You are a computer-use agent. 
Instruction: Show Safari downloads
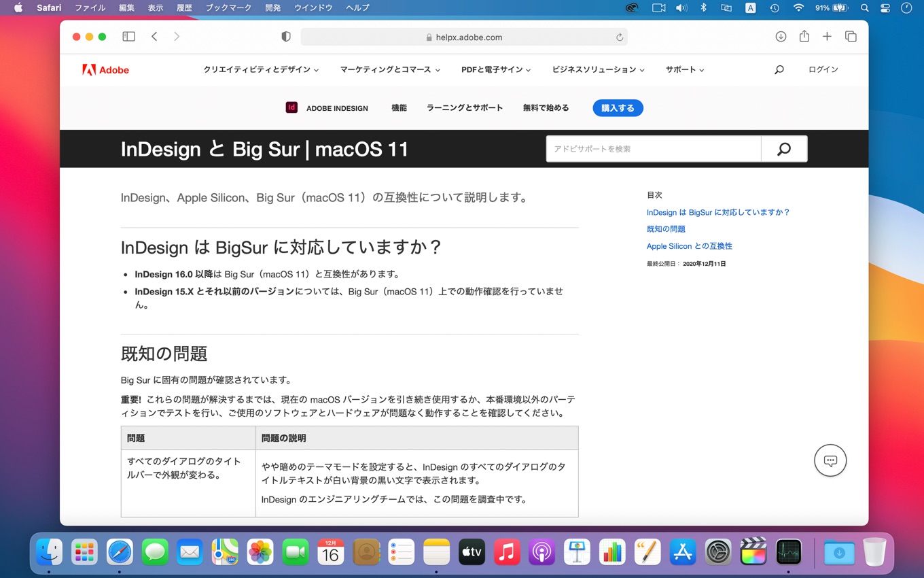(x=781, y=37)
